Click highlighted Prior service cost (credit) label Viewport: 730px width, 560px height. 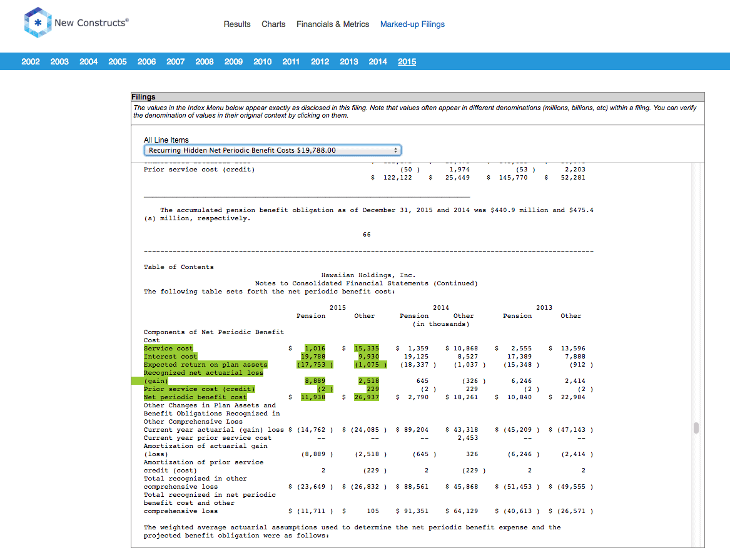point(200,389)
